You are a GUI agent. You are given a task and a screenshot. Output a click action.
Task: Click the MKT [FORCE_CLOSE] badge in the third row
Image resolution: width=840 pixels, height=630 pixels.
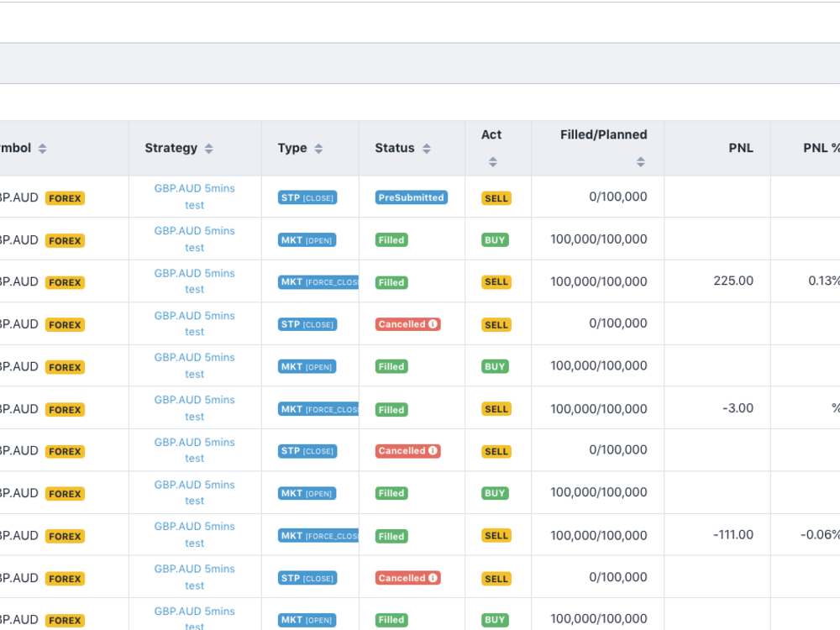(318, 281)
